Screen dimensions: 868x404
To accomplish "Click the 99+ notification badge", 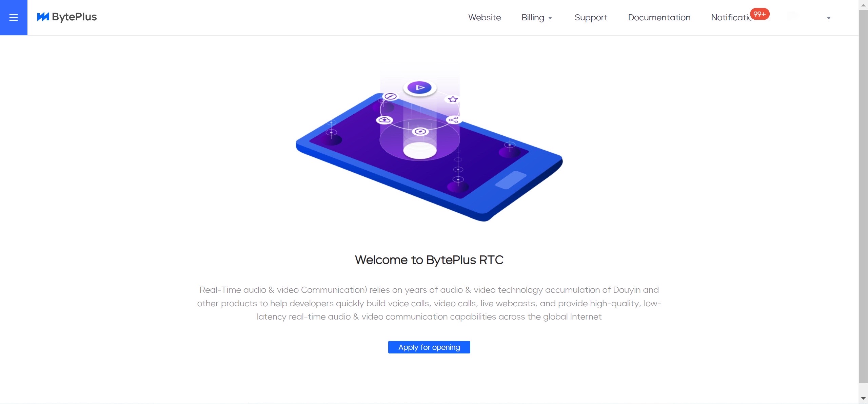I will click(x=759, y=14).
